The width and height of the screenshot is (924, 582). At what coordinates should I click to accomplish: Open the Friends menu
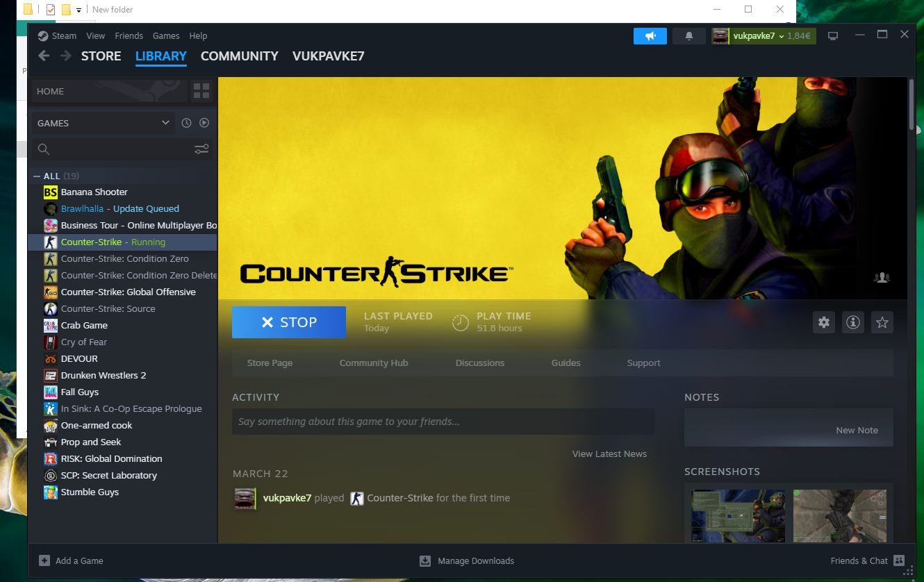(x=129, y=36)
